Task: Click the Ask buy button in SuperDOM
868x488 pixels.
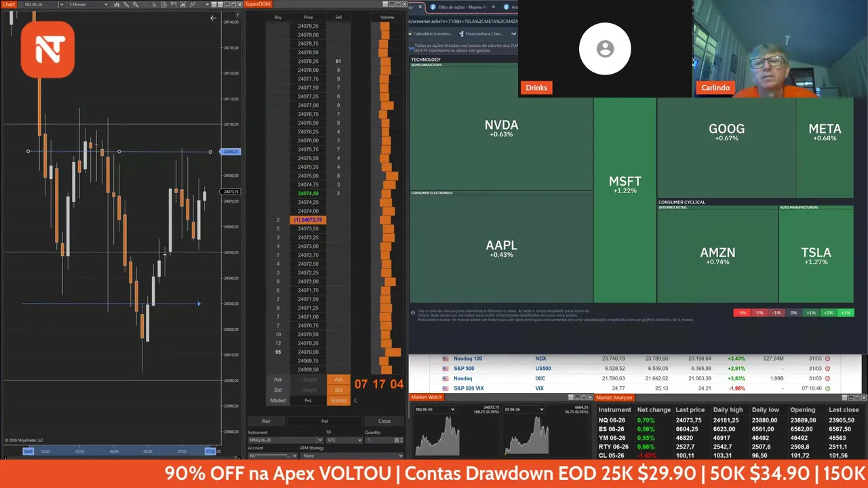Action: (x=278, y=380)
